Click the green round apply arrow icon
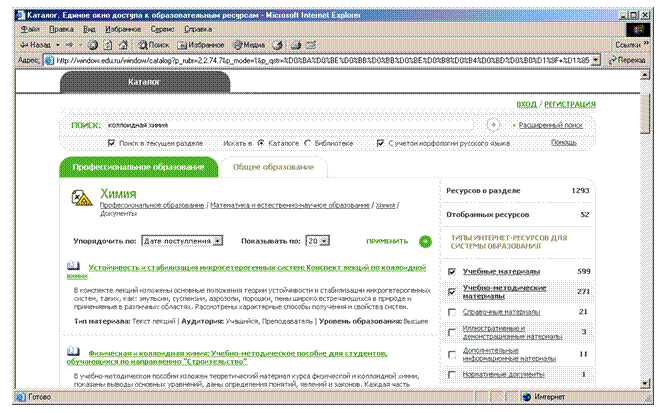The height and width of the screenshot is (413, 666). click(x=425, y=241)
